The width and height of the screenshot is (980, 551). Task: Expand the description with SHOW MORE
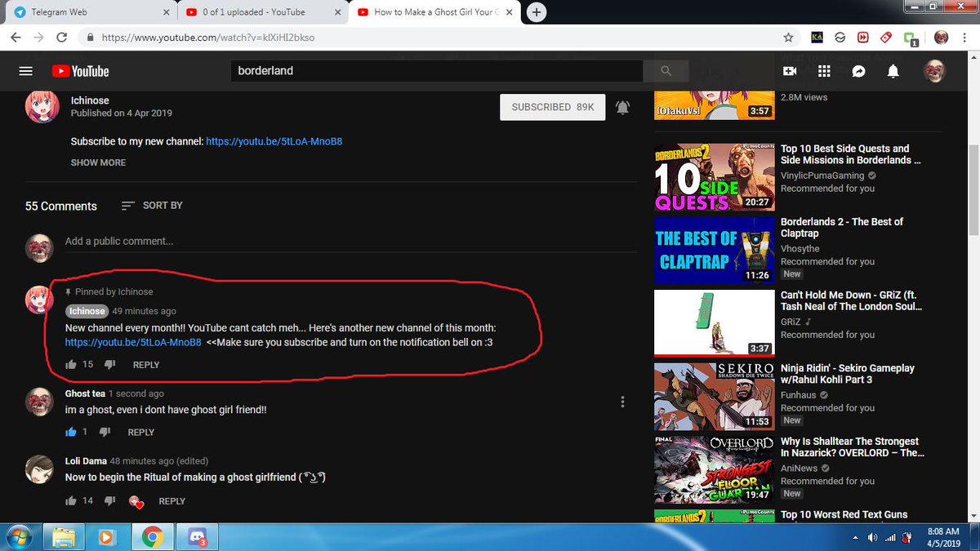tap(98, 162)
